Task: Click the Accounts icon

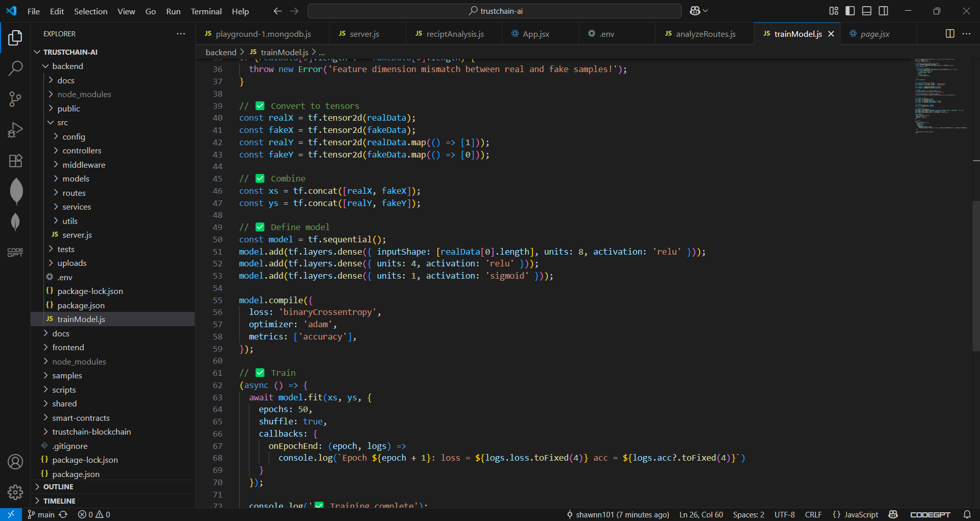Action: tap(15, 462)
